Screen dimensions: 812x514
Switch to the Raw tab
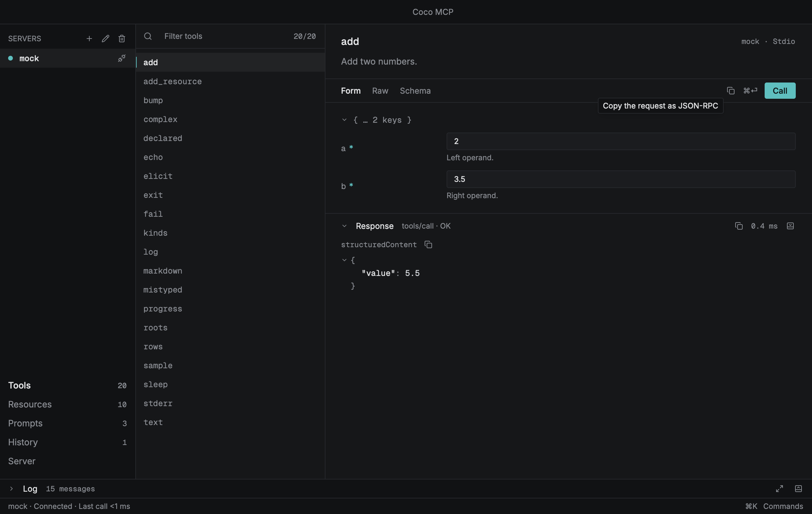click(380, 91)
